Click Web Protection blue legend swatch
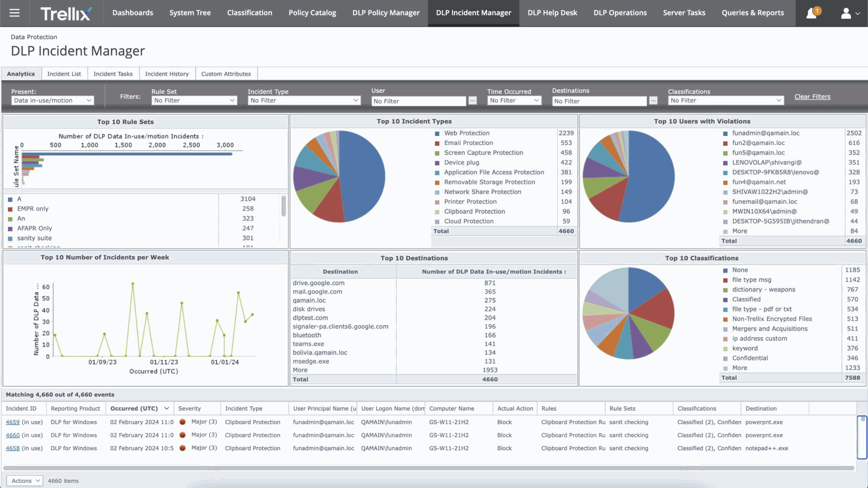 pyautogui.click(x=437, y=134)
